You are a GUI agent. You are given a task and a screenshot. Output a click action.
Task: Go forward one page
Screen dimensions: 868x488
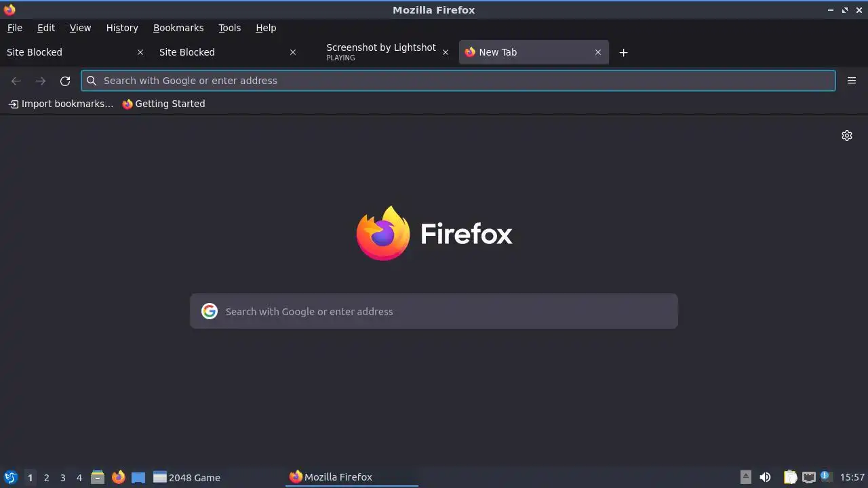coord(41,81)
